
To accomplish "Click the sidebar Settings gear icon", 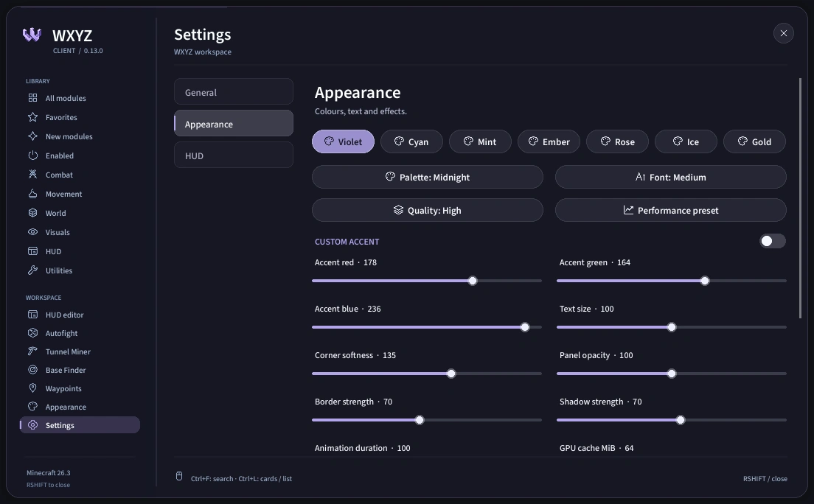I will point(32,424).
